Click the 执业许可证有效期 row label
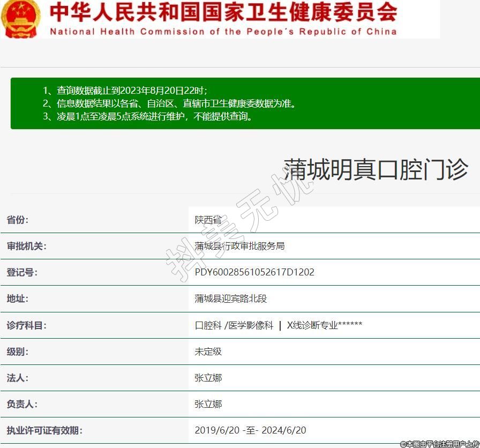Image resolution: width=480 pixels, height=448 pixels. point(44,430)
